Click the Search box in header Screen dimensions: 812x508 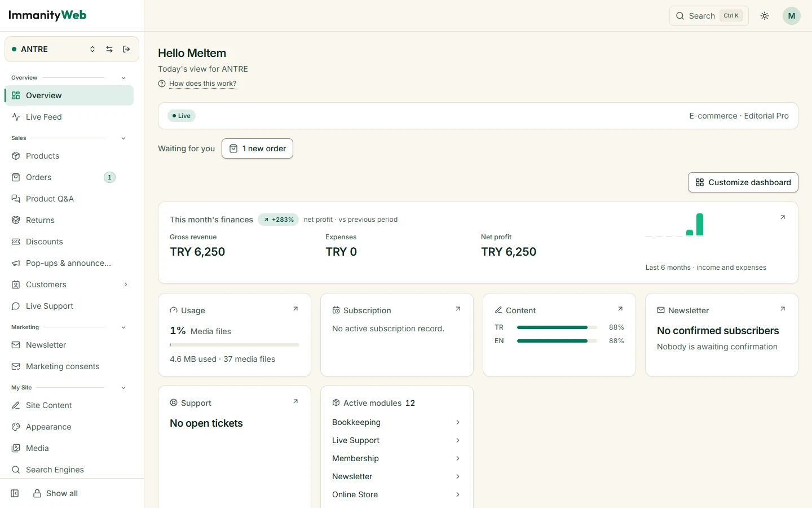[x=709, y=16]
